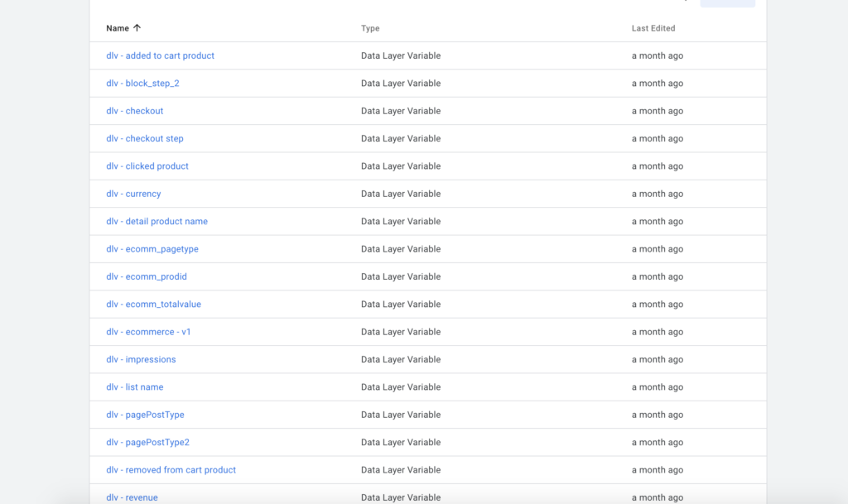The height and width of the screenshot is (504, 848).
Task: Click 'a month ago' in ecomm_pagetype row
Action: [x=657, y=249]
